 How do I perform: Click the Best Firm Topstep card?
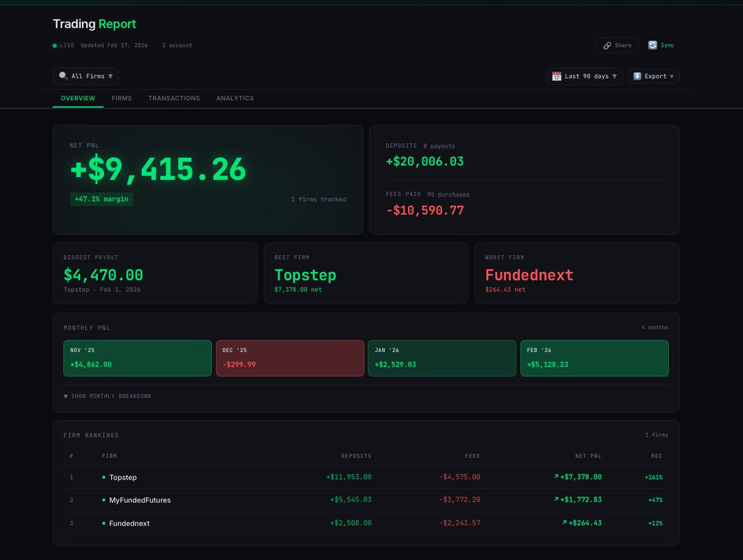tap(366, 274)
